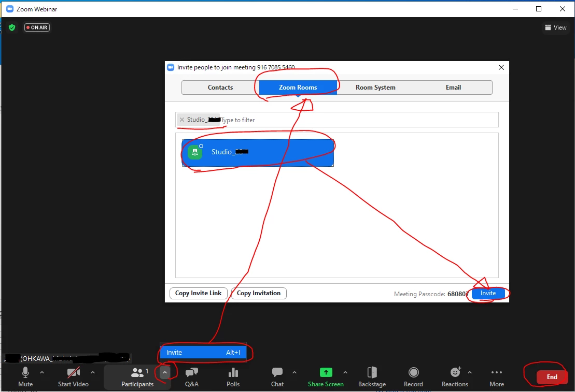Close the Invite people dialog
This screenshot has width=575, height=392.
click(501, 67)
